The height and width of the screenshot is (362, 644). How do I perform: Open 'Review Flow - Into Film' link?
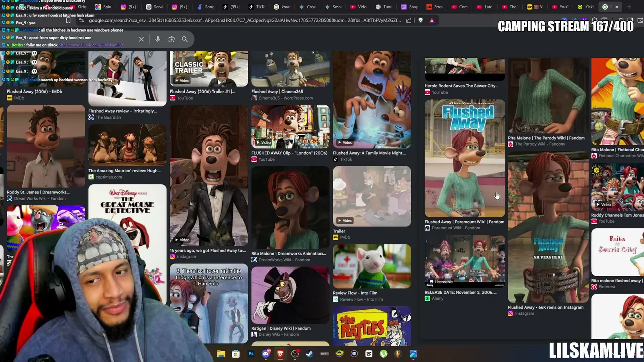click(x=355, y=293)
